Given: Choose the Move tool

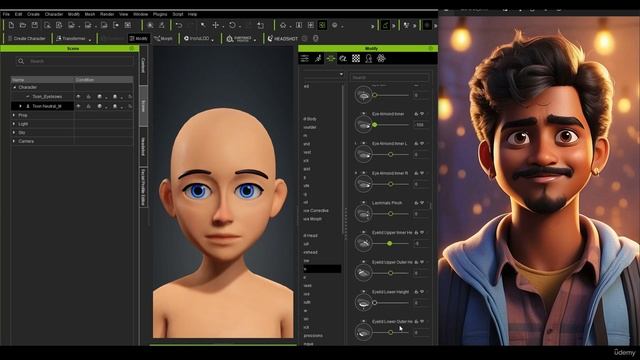Looking at the screenshot, I should (x=216, y=25).
